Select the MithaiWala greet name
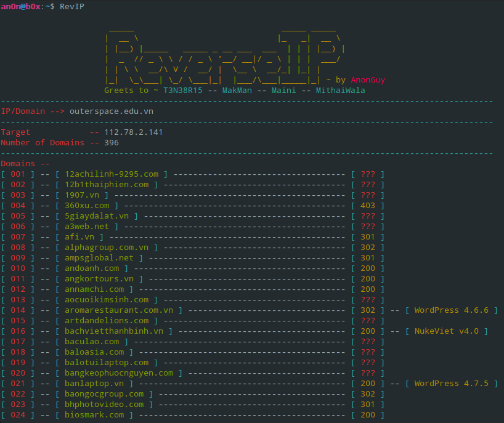The image size is (504, 423). [340, 91]
